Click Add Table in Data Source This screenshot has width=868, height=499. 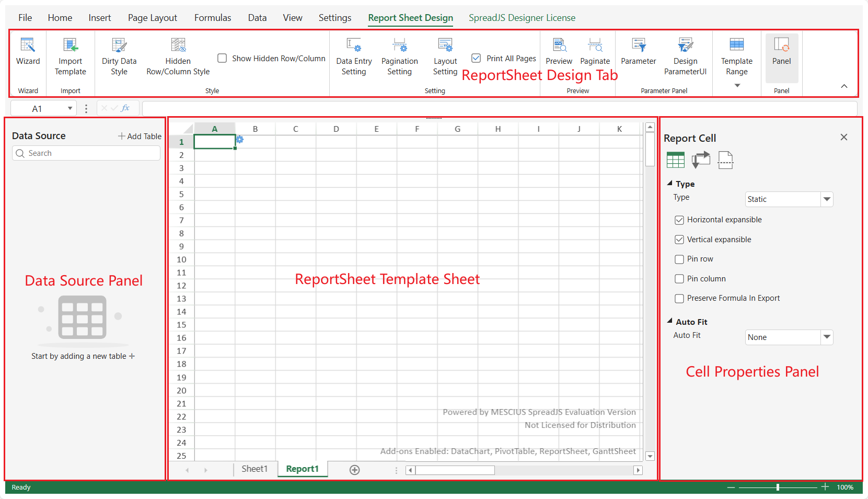(140, 136)
